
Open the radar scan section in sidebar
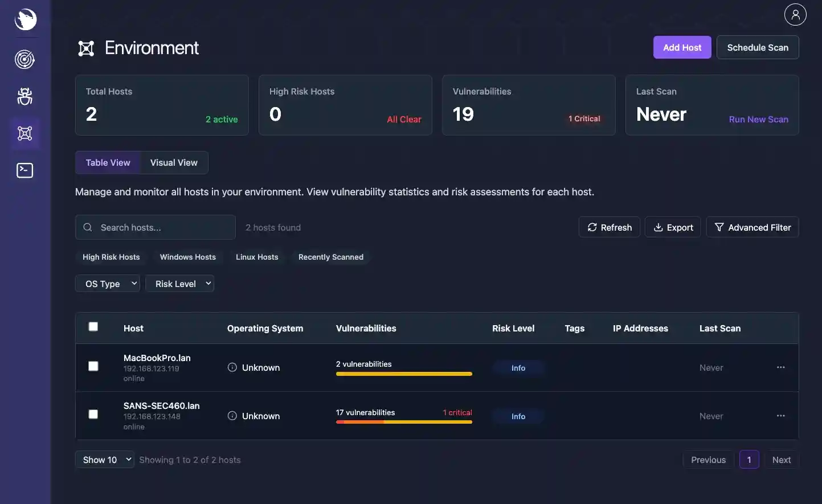24,59
